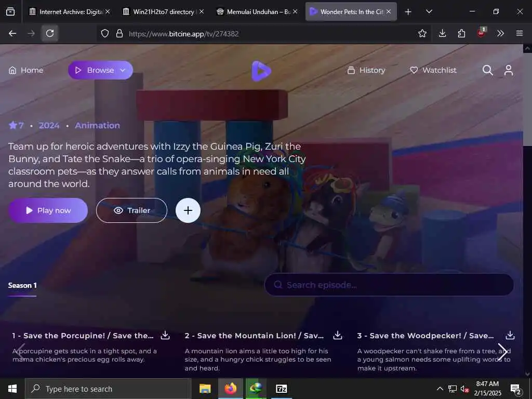
Task: Expand the list all tabs dropdown
Action: 429,11
